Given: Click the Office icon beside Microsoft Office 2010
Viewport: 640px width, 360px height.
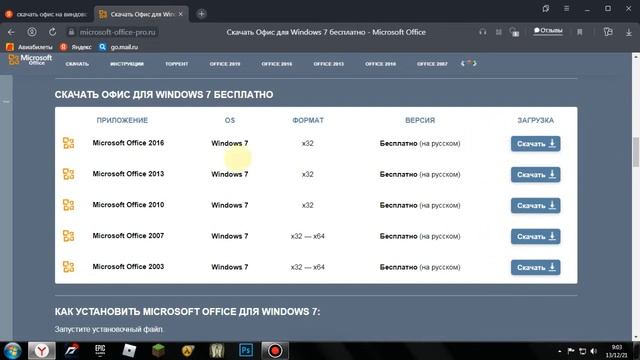Looking at the screenshot, I should (x=69, y=205).
